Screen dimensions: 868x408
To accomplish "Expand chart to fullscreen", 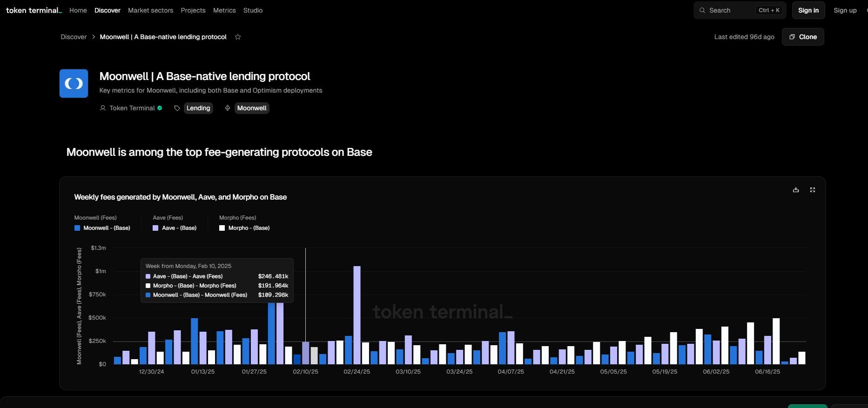I will tap(813, 190).
